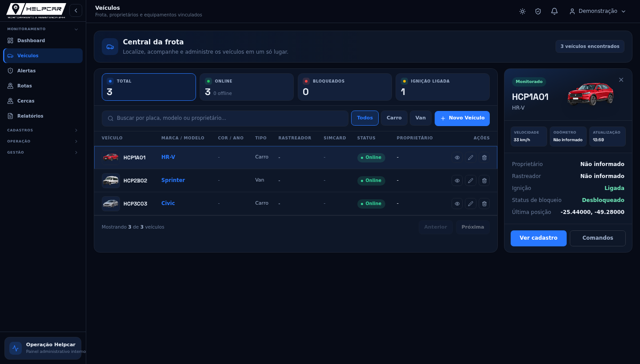Click the Central da frota car icon

coord(110,47)
